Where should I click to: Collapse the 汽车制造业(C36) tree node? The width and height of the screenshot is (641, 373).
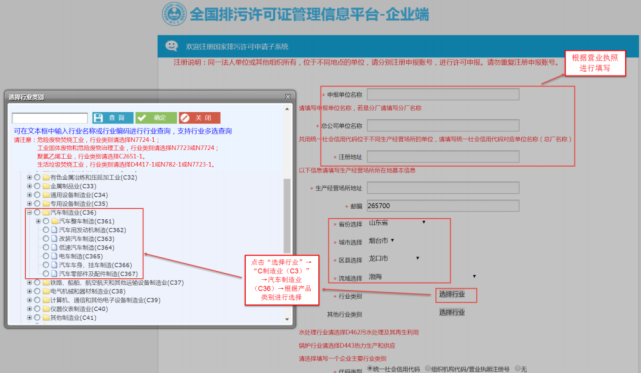[x=29, y=212]
